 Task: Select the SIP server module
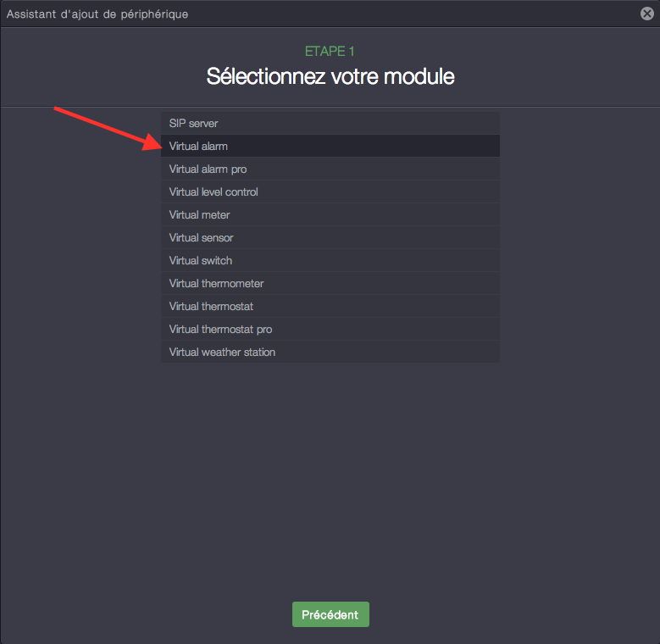pyautogui.click(x=330, y=124)
